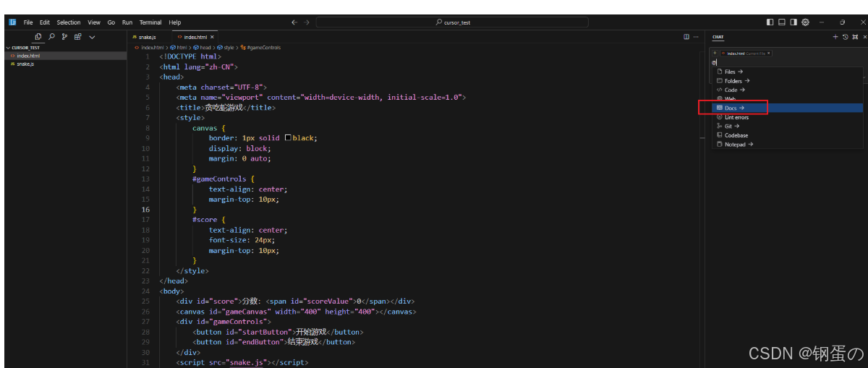Toggle bottom panel layout icon
The width and height of the screenshot is (868, 368).
(x=782, y=22)
